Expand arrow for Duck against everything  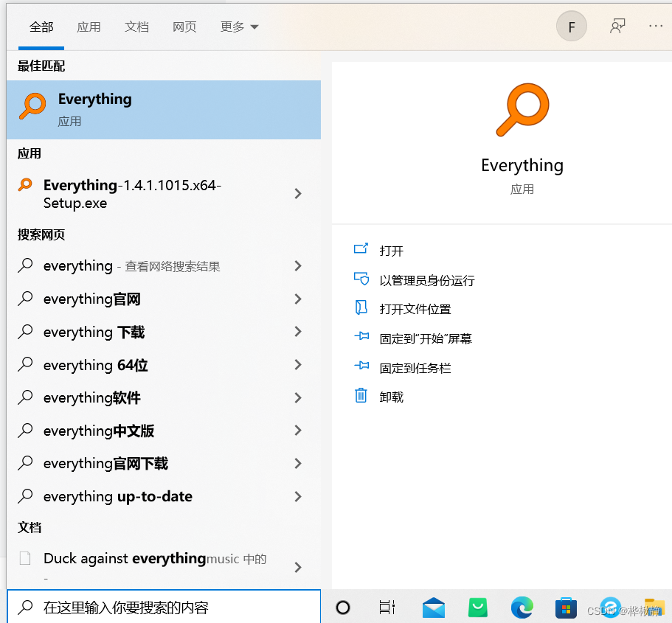(298, 567)
